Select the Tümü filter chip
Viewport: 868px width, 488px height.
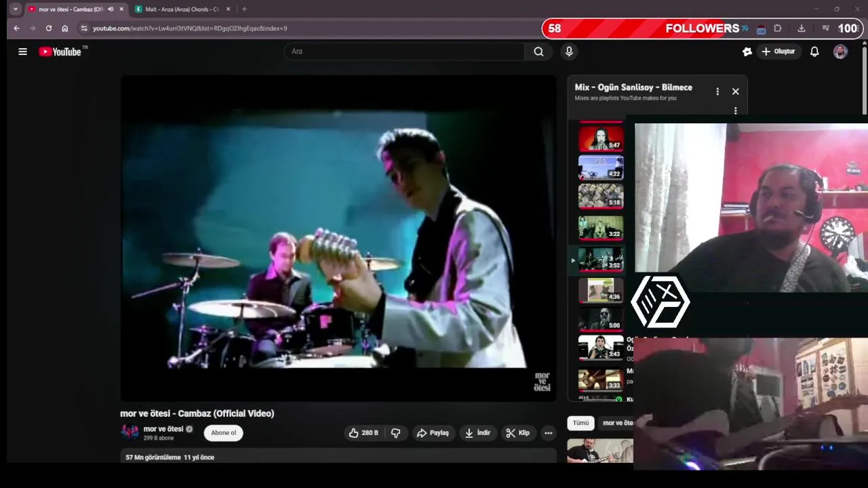point(581,423)
